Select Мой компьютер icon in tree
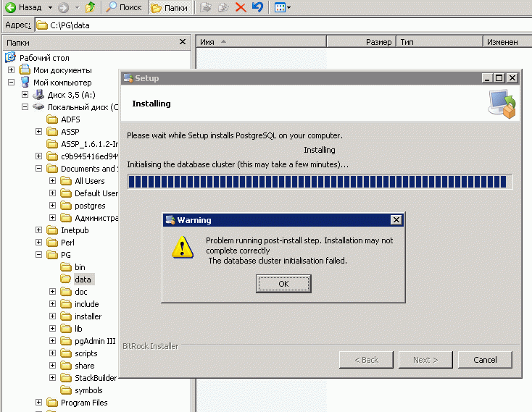The width and height of the screenshot is (532, 412). pos(25,82)
